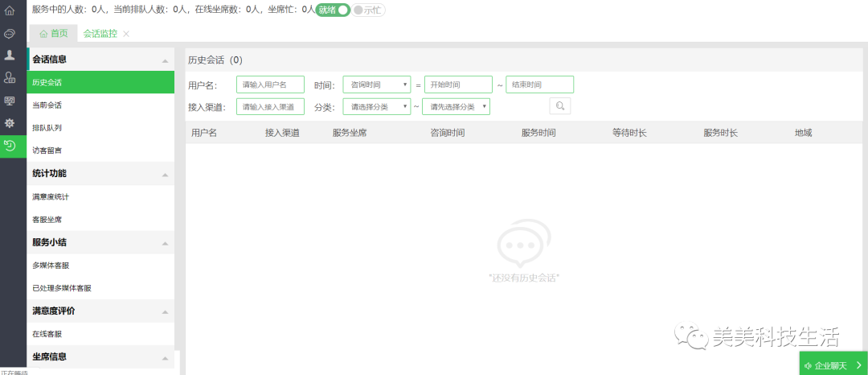Click the 服务时间 column header
Screen dimensions: 868x375
538,133
